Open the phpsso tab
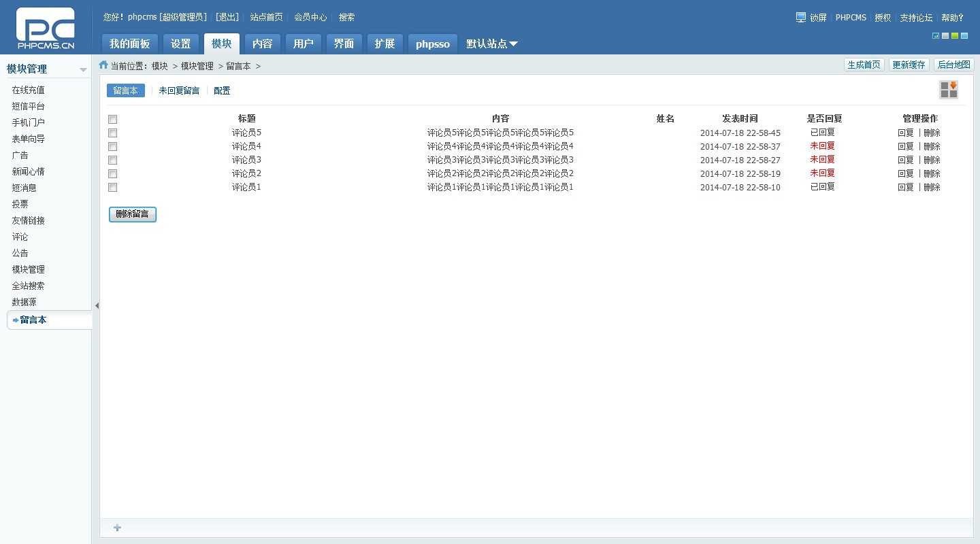The image size is (980, 544). click(x=433, y=44)
